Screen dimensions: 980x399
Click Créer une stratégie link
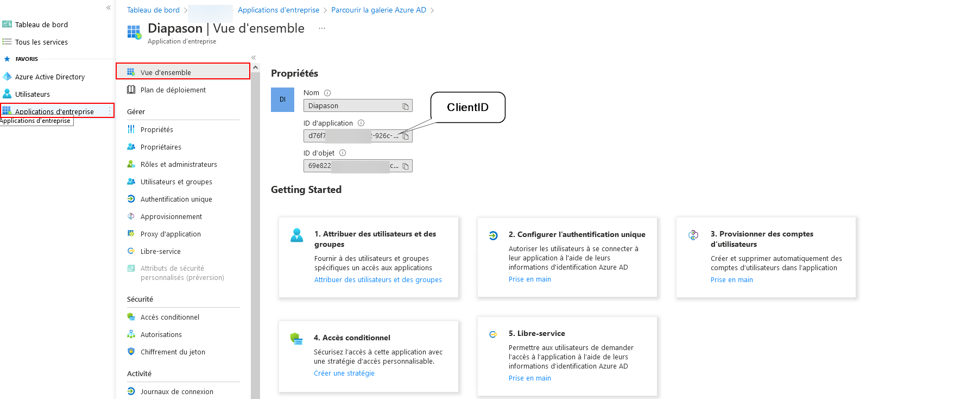[x=344, y=373]
